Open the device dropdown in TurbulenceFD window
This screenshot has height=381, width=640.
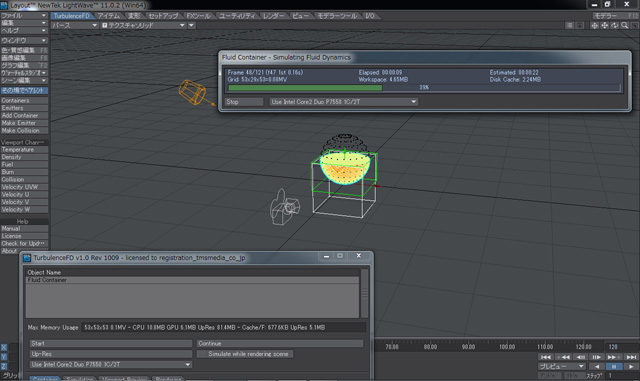point(111,364)
